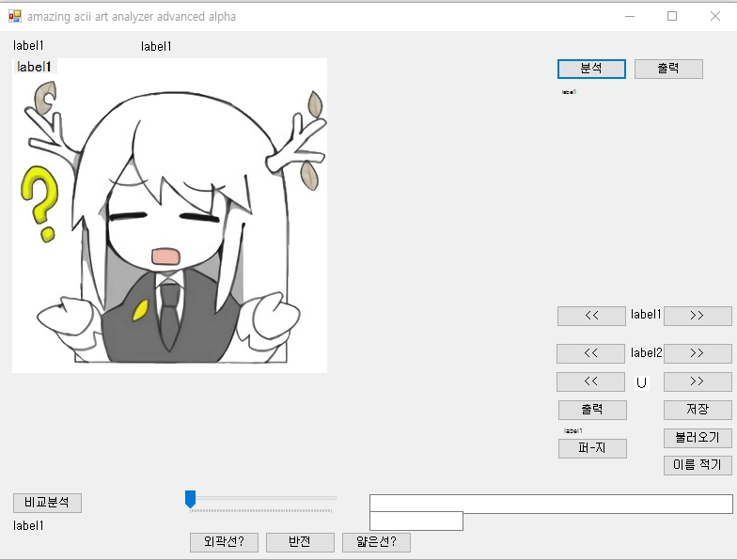Click the << button left of the U box

coord(590,382)
